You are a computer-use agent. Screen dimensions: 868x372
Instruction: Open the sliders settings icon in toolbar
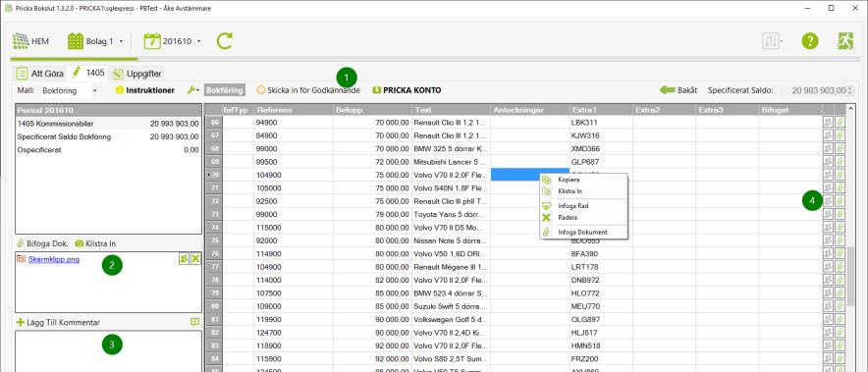[772, 41]
